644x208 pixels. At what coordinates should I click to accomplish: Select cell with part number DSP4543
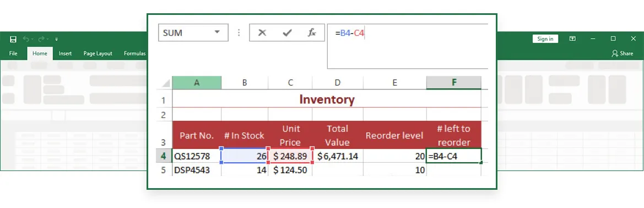pos(196,170)
